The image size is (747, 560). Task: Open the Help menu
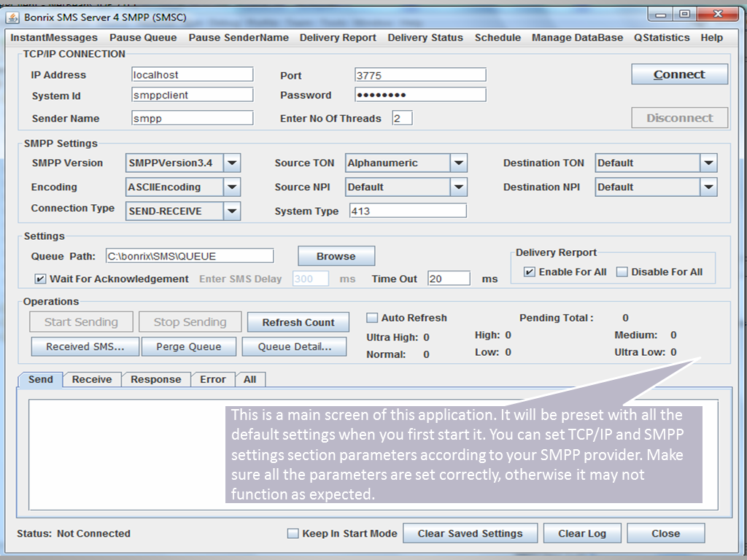click(712, 38)
